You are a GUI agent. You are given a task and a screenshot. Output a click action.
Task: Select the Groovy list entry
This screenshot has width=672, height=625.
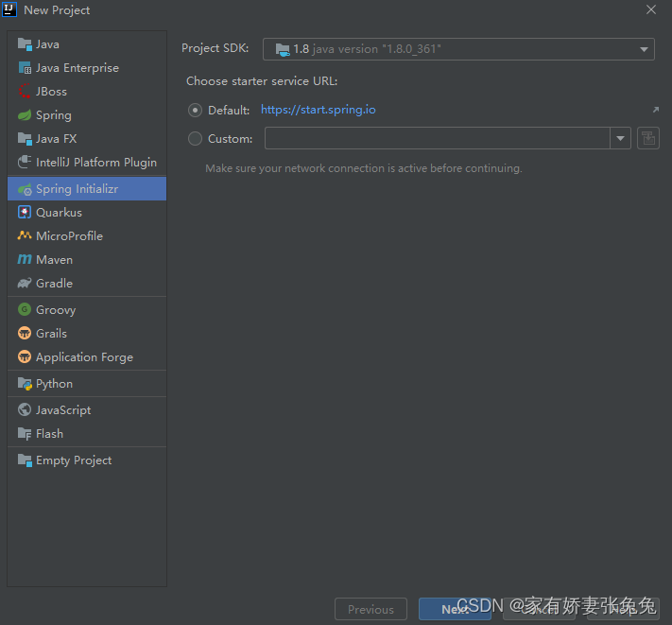[87, 309]
